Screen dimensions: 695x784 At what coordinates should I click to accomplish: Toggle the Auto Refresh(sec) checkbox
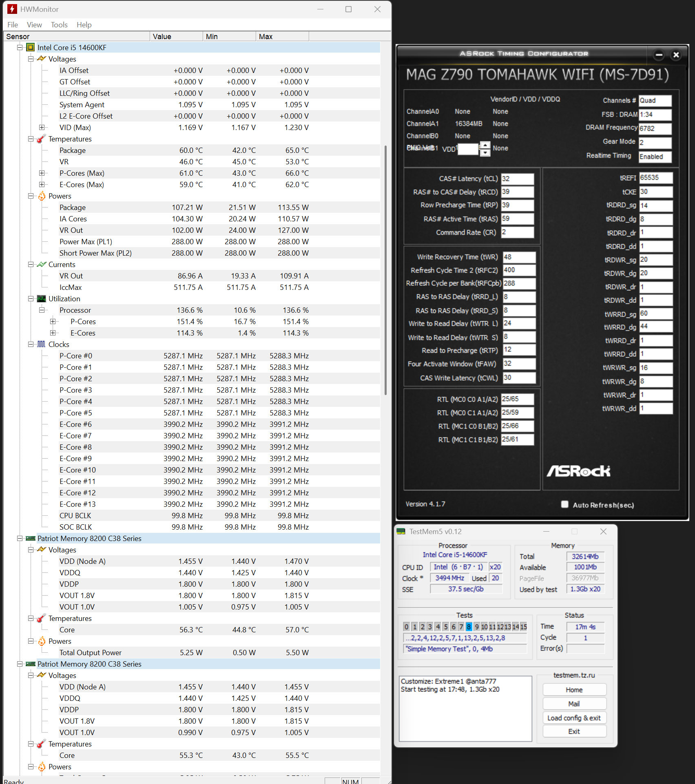(565, 504)
